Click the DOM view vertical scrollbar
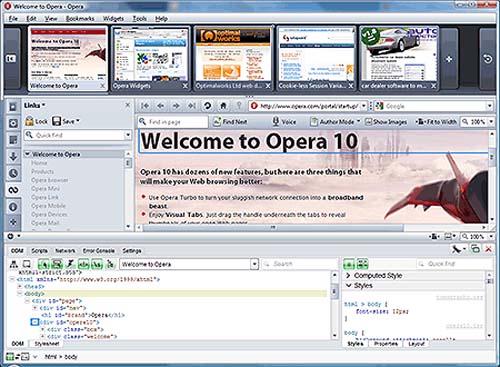The width and height of the screenshot is (500, 367). 334,292
